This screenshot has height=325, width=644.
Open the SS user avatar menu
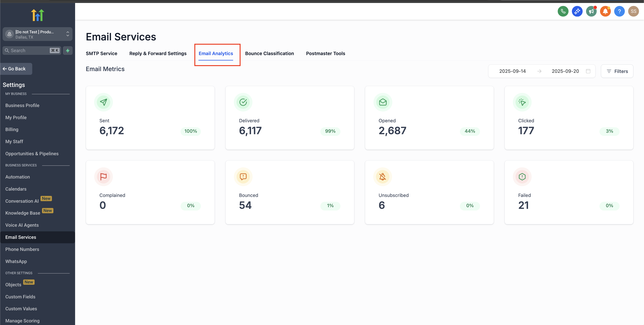point(633,11)
